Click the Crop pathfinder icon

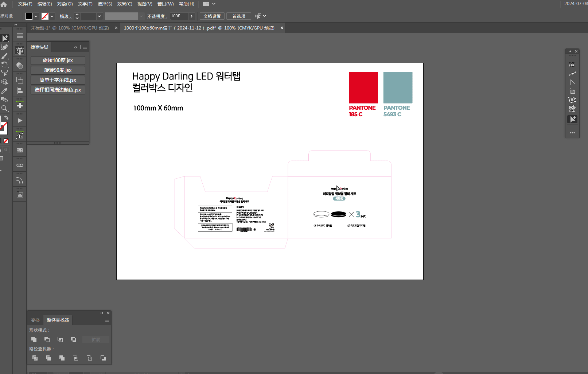click(76, 358)
